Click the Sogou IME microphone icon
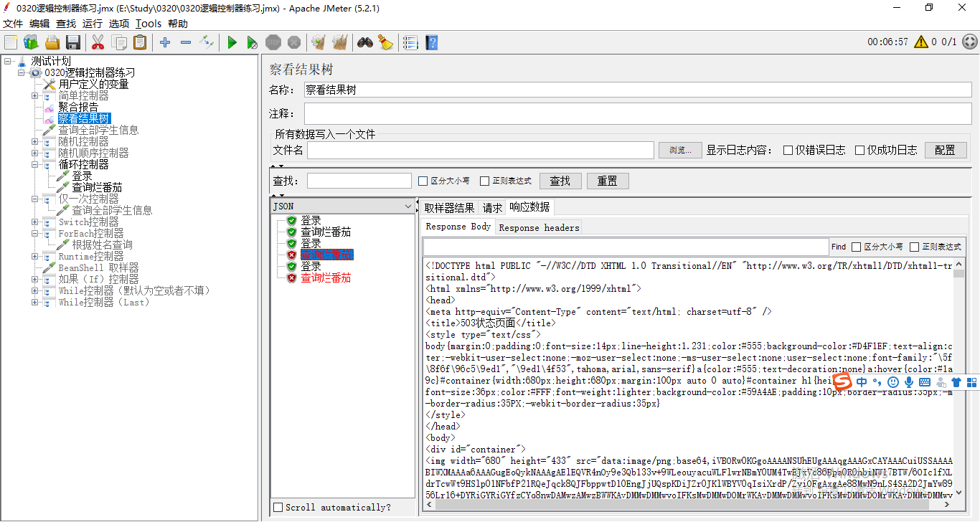The image size is (980, 522). pyautogui.click(x=908, y=383)
